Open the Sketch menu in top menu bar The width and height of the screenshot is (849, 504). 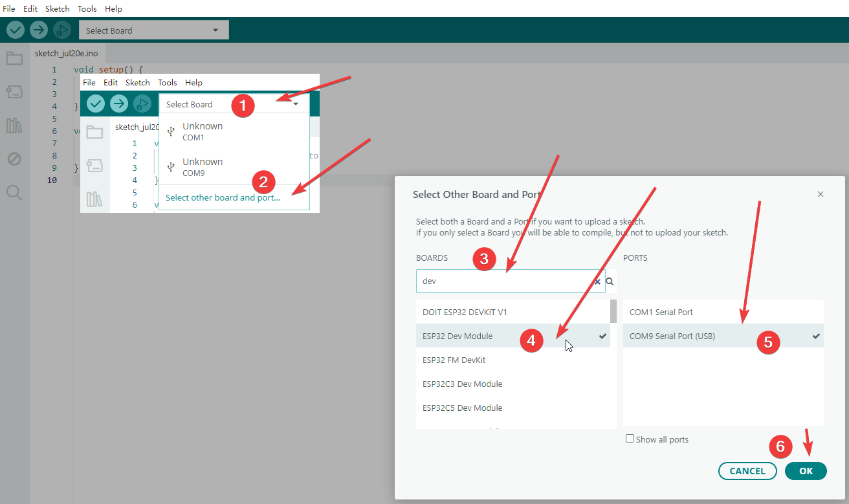coord(58,8)
